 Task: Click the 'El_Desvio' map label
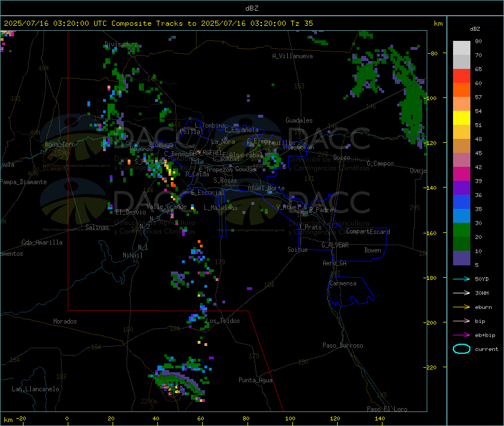click(x=130, y=212)
